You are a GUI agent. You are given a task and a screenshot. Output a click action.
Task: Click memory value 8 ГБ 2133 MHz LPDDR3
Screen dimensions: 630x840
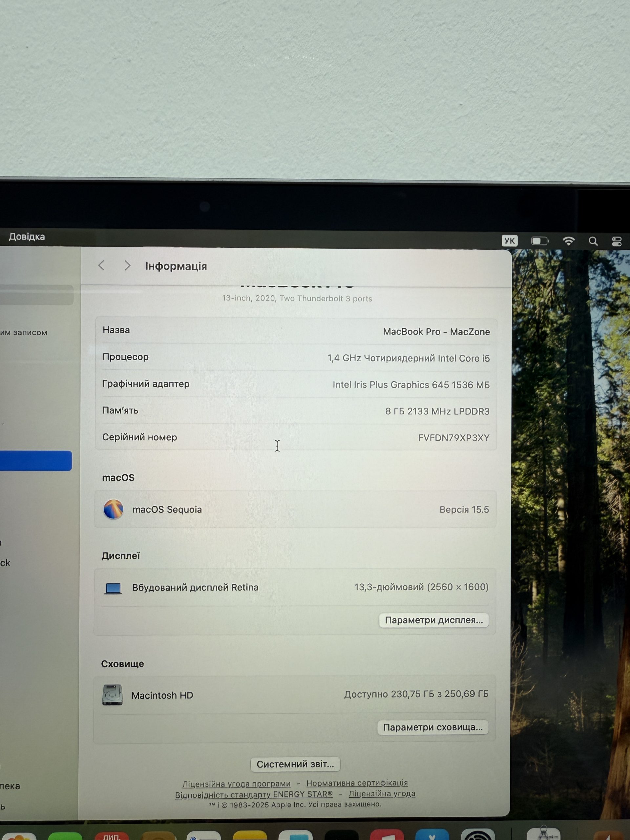(437, 411)
